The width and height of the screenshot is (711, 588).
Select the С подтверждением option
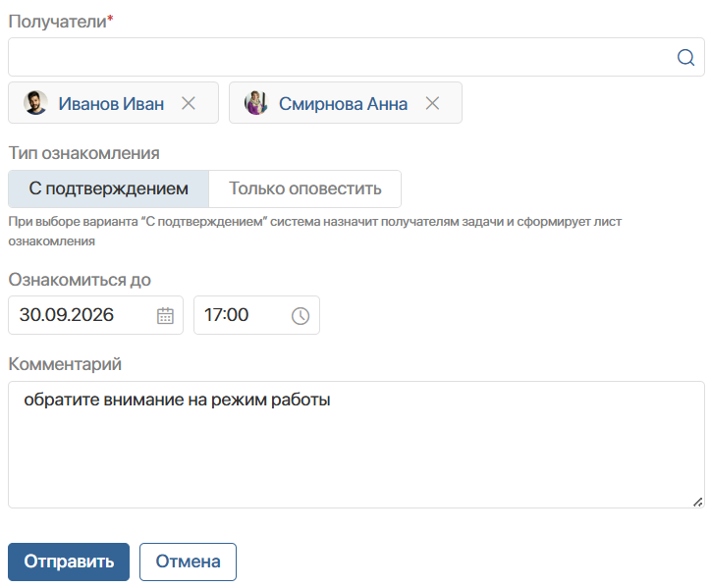click(x=108, y=188)
